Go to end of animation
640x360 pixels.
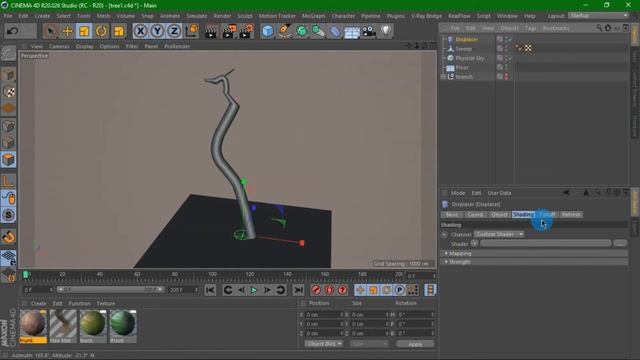pos(298,290)
